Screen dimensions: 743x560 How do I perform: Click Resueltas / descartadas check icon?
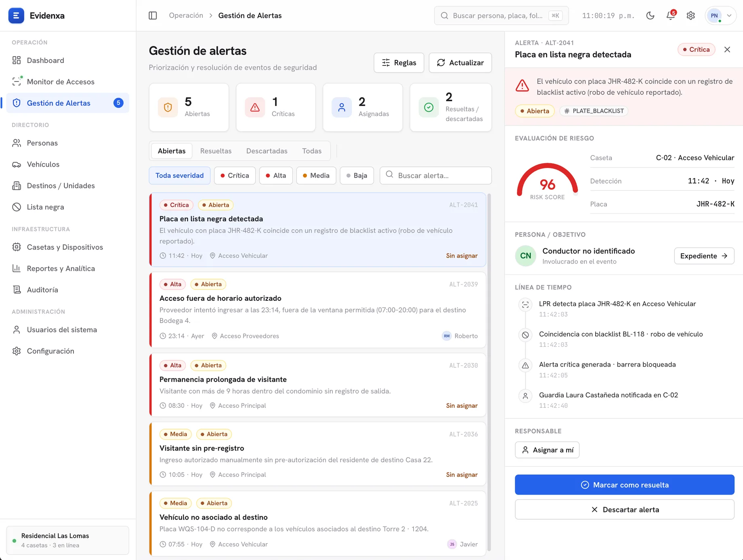[x=429, y=107]
